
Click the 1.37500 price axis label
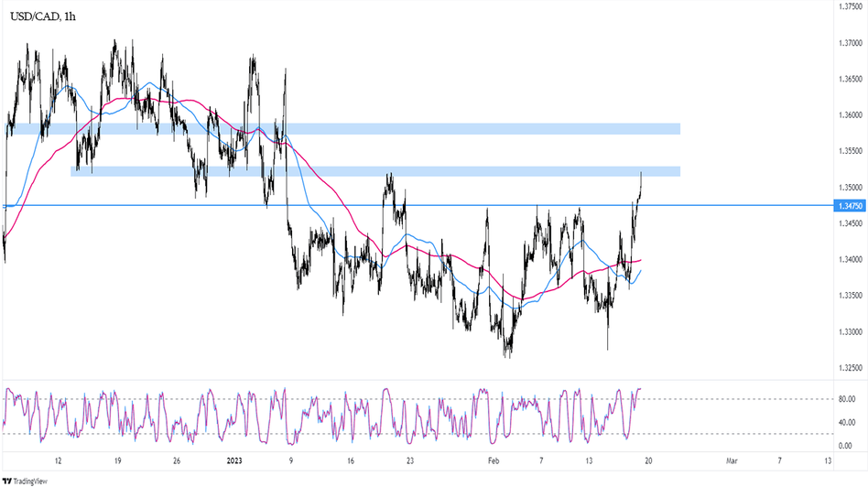[x=851, y=6]
